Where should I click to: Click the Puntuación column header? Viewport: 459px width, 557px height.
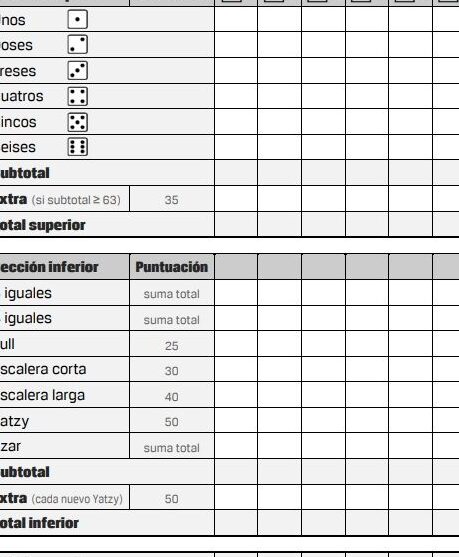click(x=172, y=267)
